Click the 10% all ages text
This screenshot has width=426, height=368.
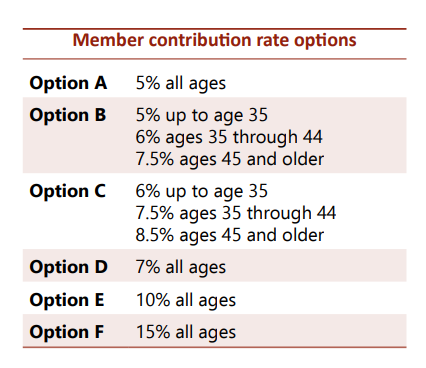click(186, 300)
